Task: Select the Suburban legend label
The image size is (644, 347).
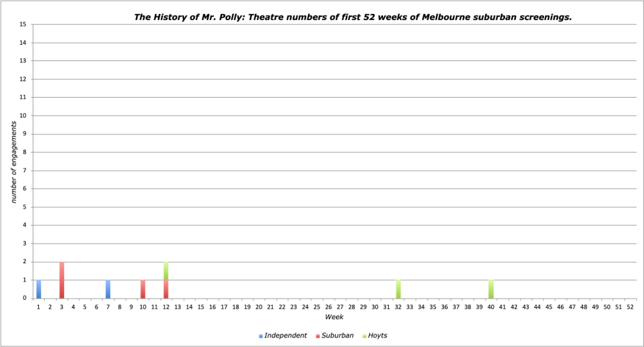Action: click(x=337, y=336)
